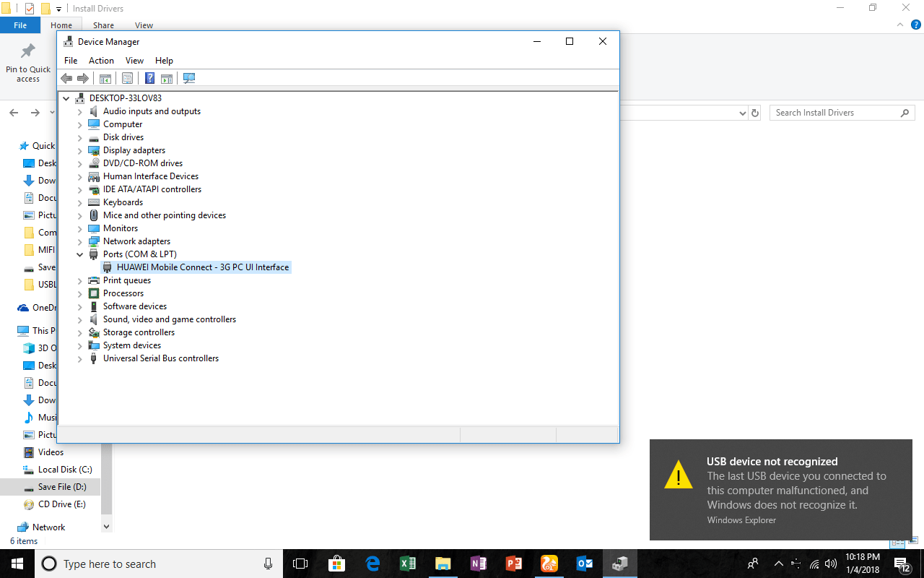Click the Mice and other pointing devices icon

pyautogui.click(x=94, y=215)
